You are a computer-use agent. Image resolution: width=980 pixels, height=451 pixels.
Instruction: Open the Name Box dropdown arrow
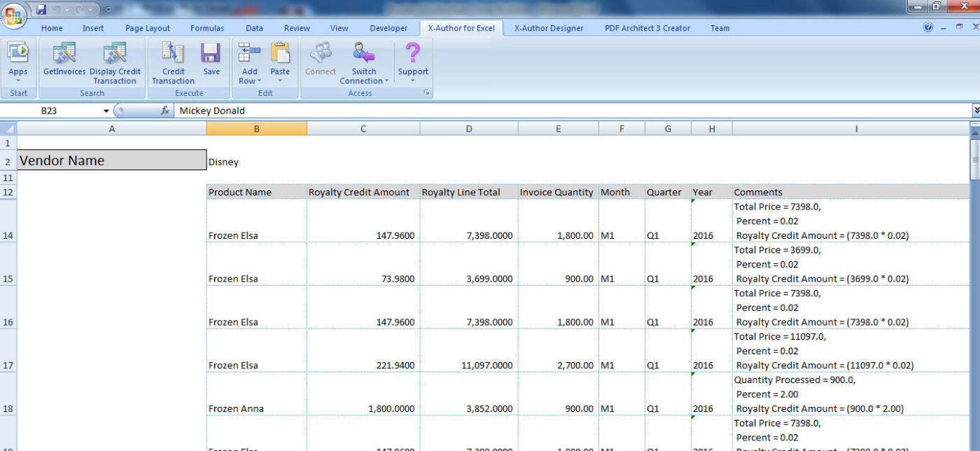pyautogui.click(x=106, y=111)
